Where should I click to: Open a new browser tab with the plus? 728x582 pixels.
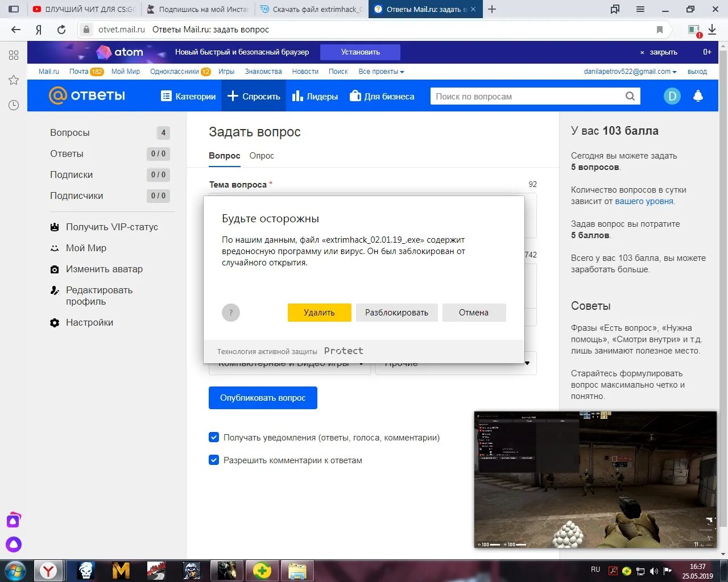click(x=492, y=9)
